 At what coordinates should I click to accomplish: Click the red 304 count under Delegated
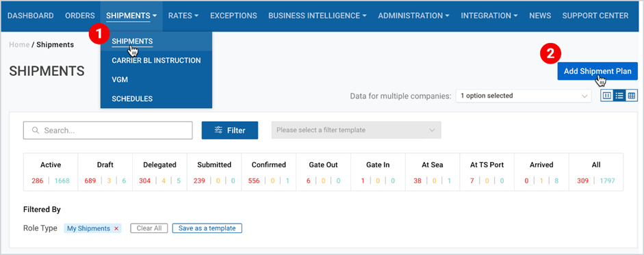coord(144,180)
